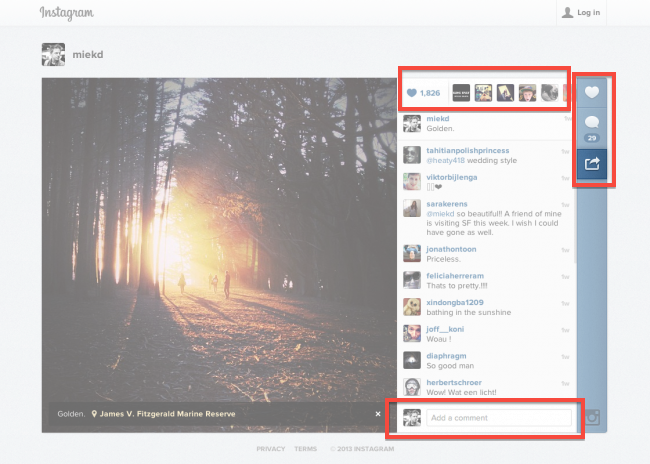The image size is (650, 464).
Task: Open xindongba1209's profile link
Action: (455, 302)
